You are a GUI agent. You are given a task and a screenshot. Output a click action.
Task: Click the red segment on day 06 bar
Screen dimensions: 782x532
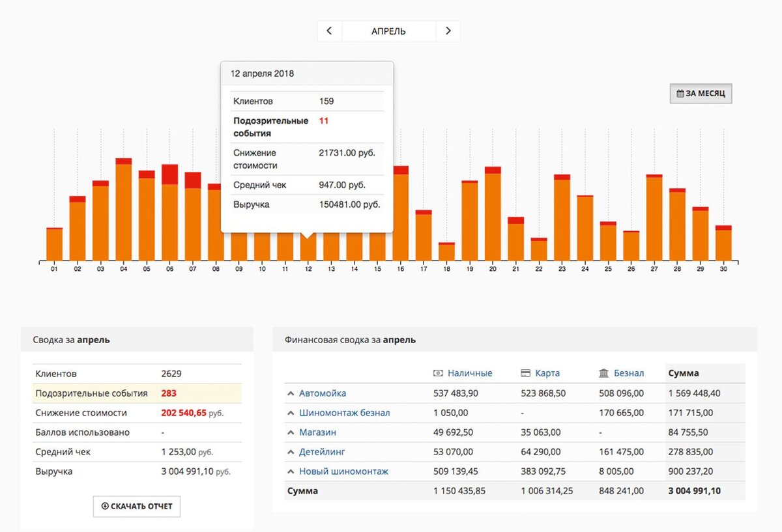click(169, 174)
